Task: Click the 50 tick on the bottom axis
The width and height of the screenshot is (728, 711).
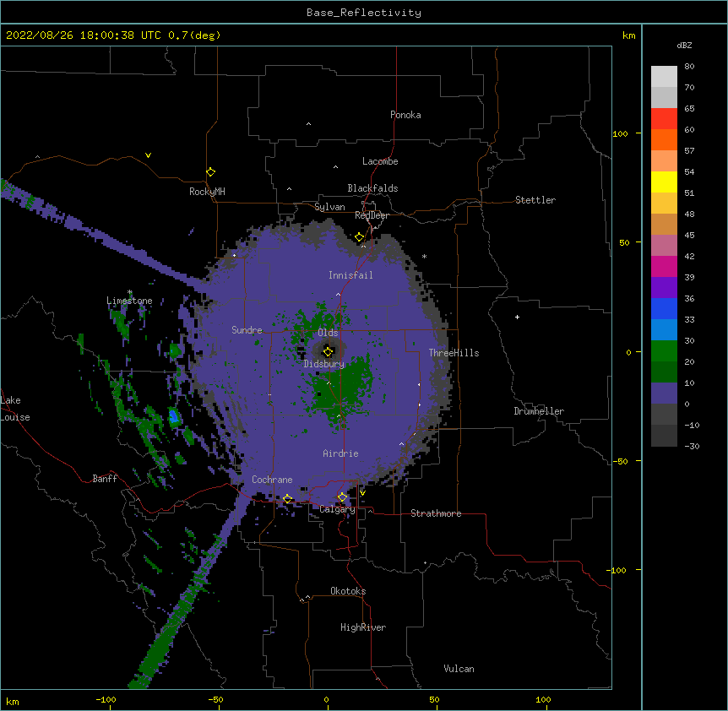Action: pos(434,699)
